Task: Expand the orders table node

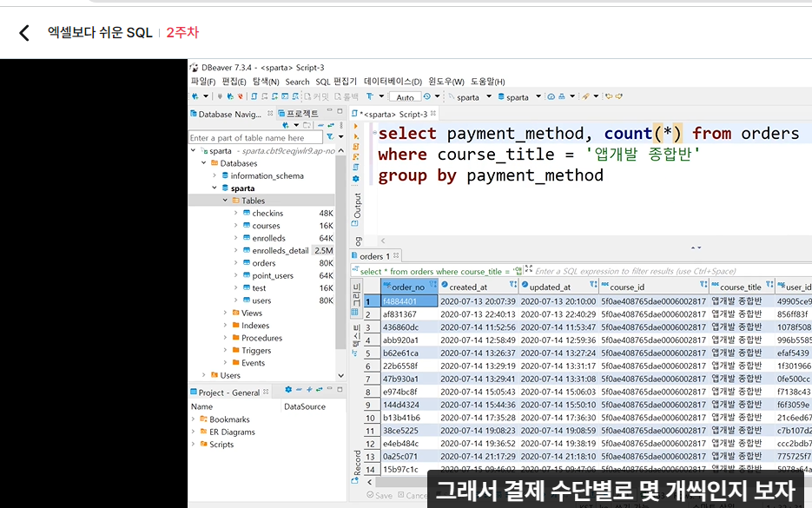Action: [235, 263]
